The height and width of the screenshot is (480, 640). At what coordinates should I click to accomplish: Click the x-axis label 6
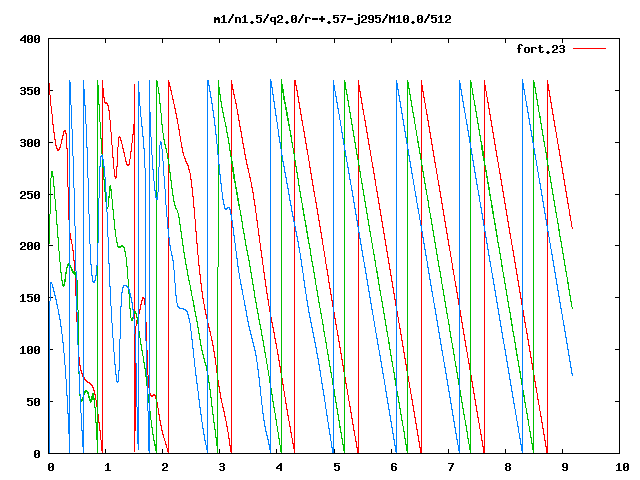[x=393, y=467]
